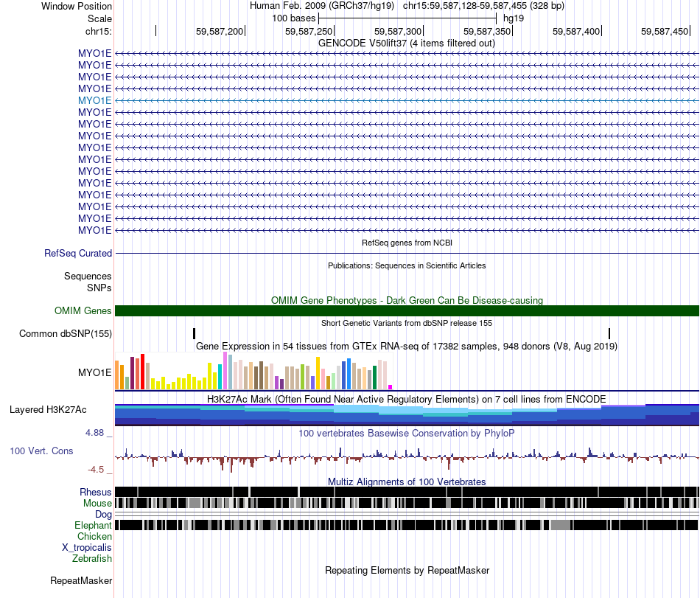Click the Chicken species label
700x598 pixels.
point(94,536)
